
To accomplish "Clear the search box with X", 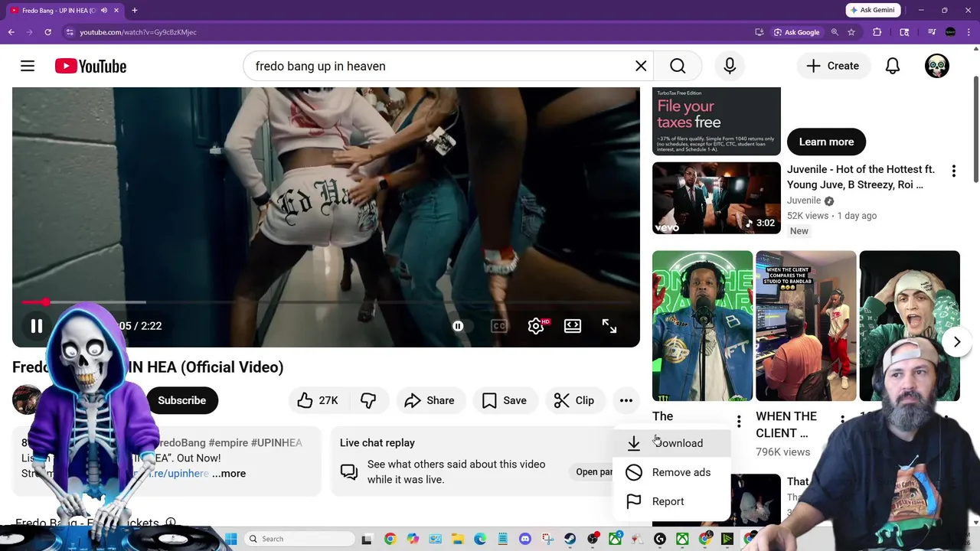I will tap(641, 66).
